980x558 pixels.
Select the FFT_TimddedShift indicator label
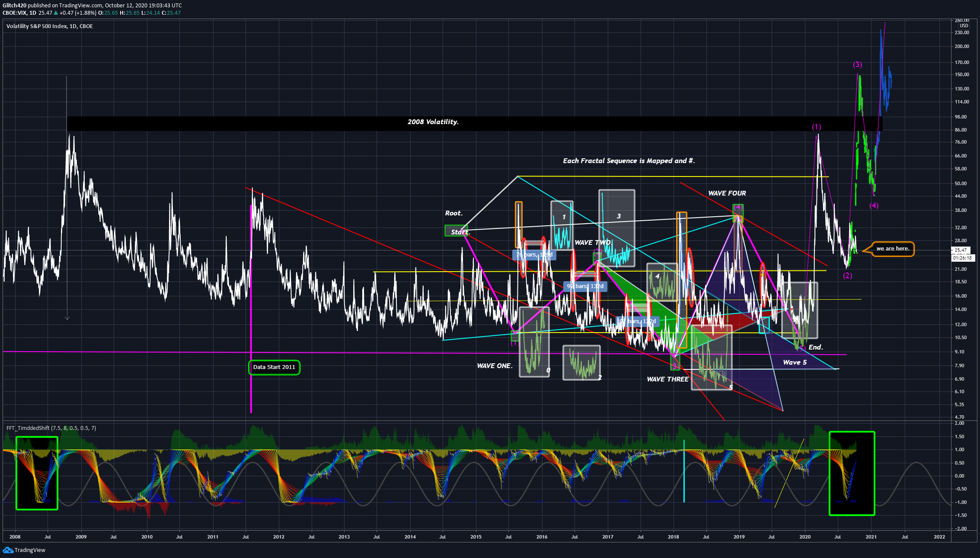coord(51,428)
